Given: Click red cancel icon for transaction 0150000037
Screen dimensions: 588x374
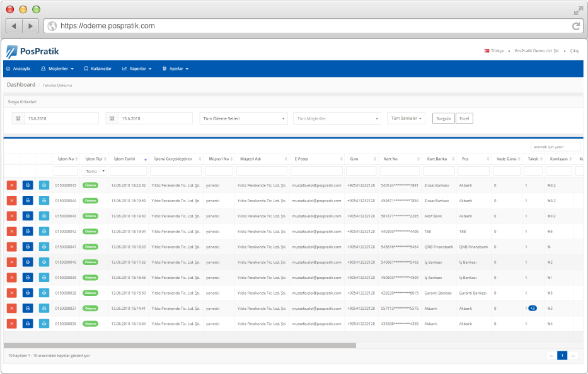Looking at the screenshot, I should point(11,308).
